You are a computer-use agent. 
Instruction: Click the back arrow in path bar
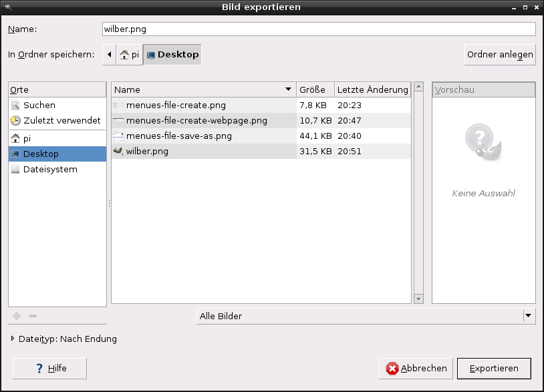[x=109, y=55]
